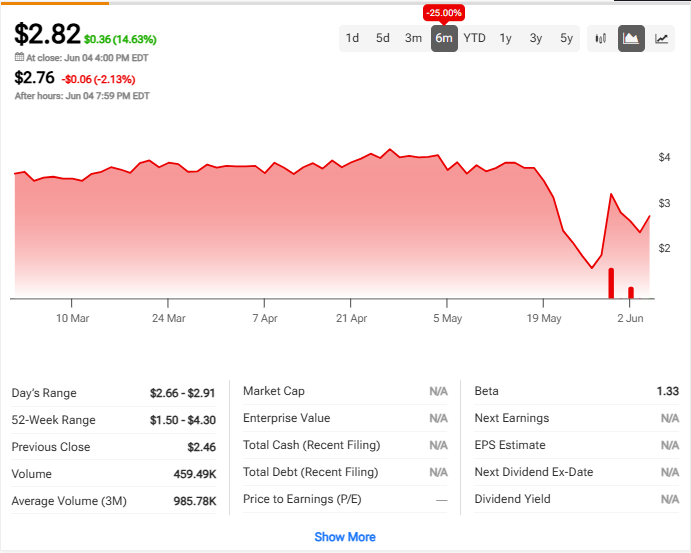Switch to line chart view
Image resolution: width=691 pixels, height=553 pixels.
coord(662,38)
